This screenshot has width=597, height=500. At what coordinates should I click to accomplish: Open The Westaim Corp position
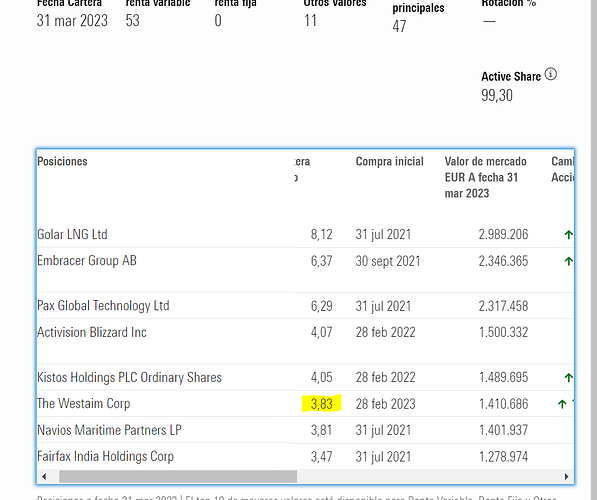[84, 403]
